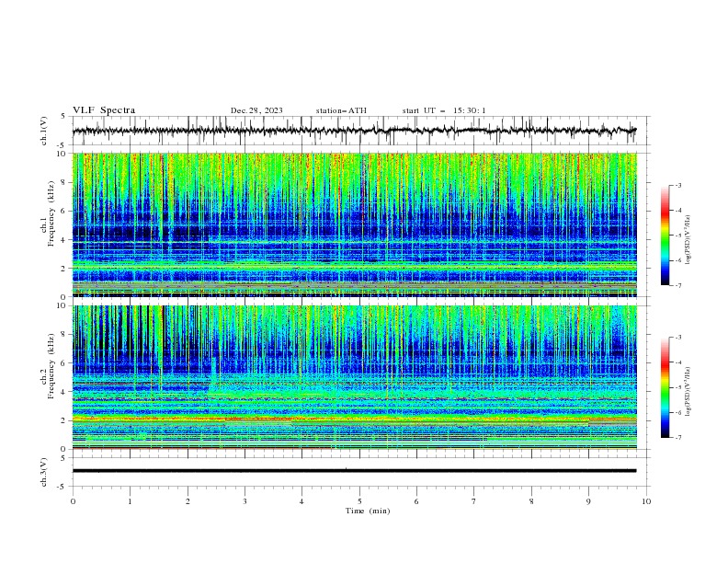Click time axis end label "10"

click(x=646, y=501)
